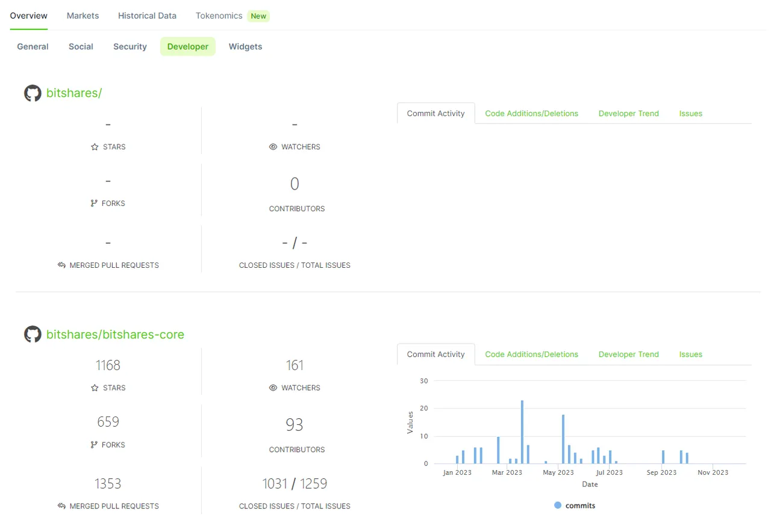Click the tallest commit bar in March 2023
Image resolution: width=771 pixels, height=532 pixels.
tap(522, 432)
